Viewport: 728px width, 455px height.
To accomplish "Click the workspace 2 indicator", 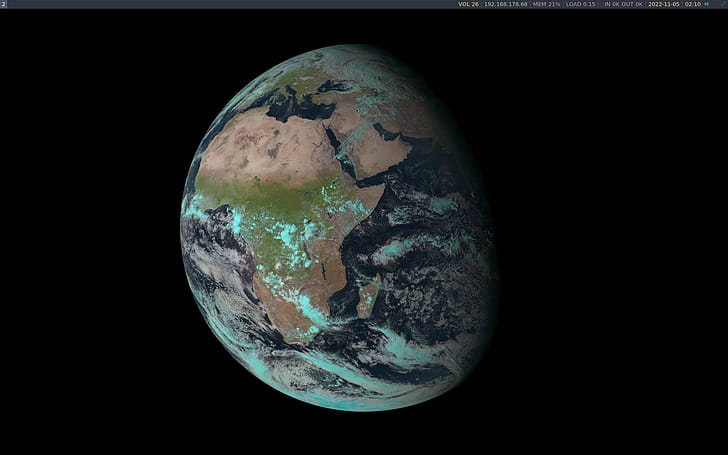I will 4,4.
